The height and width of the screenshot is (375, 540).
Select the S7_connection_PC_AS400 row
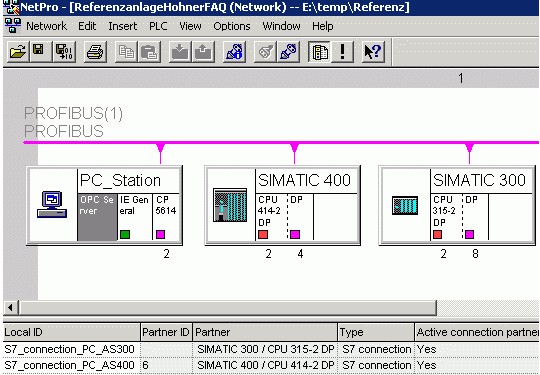tap(271, 366)
